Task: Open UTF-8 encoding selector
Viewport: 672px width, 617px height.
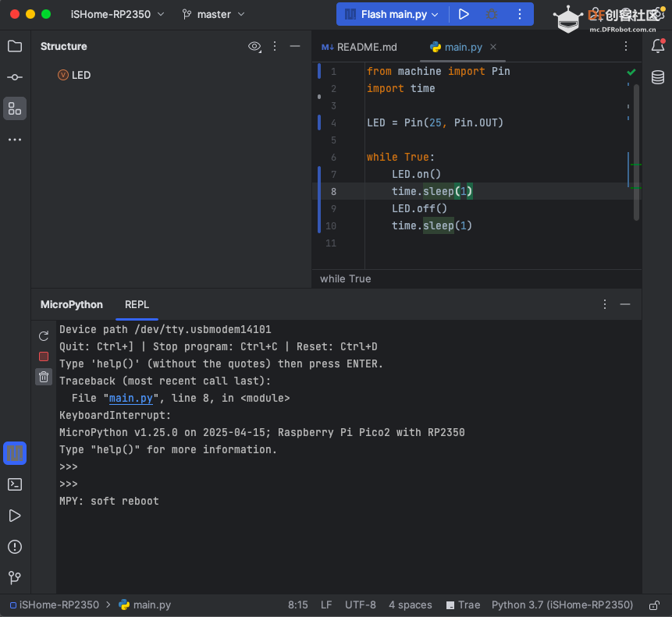Action: tap(361, 605)
